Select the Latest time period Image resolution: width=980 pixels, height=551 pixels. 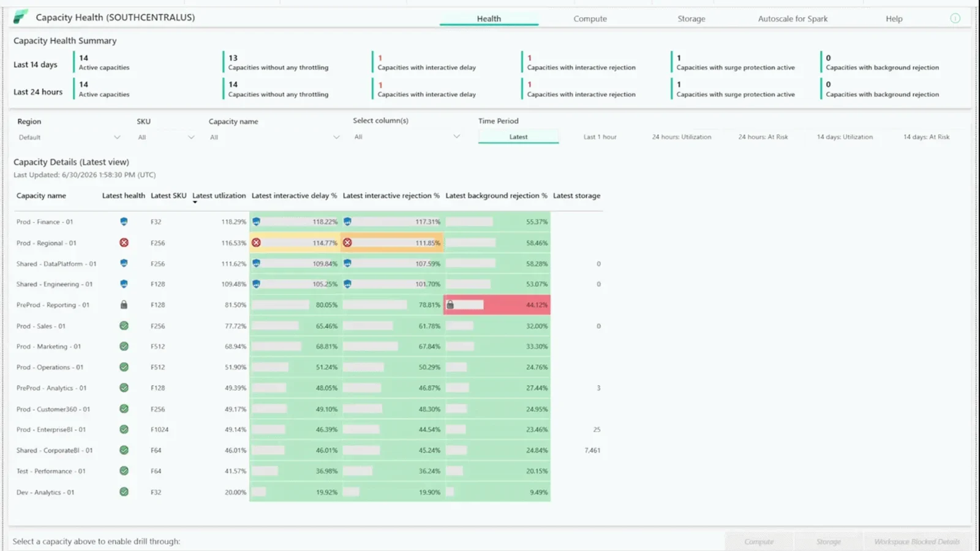click(518, 137)
